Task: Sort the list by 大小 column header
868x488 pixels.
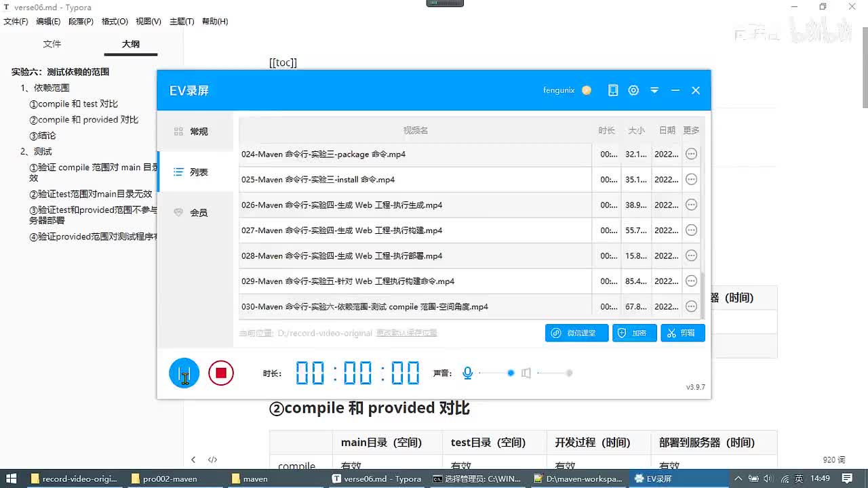Action: pyautogui.click(x=636, y=130)
